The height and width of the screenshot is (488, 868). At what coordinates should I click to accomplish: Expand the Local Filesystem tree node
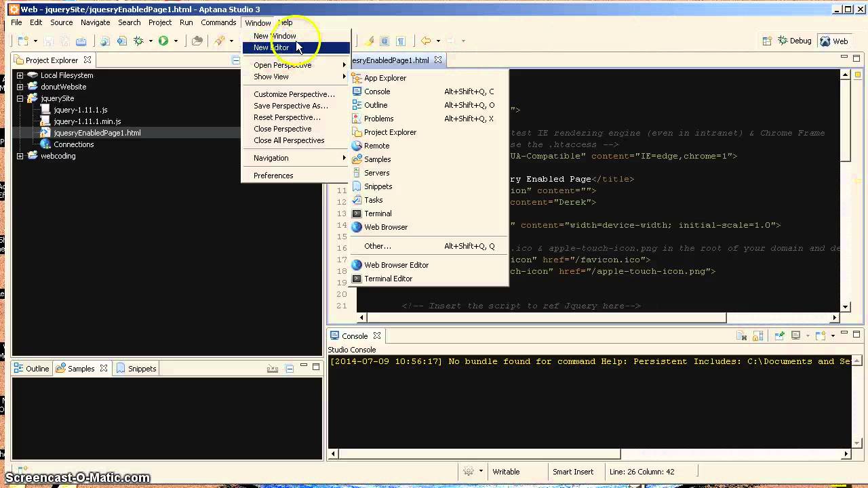[x=20, y=75]
